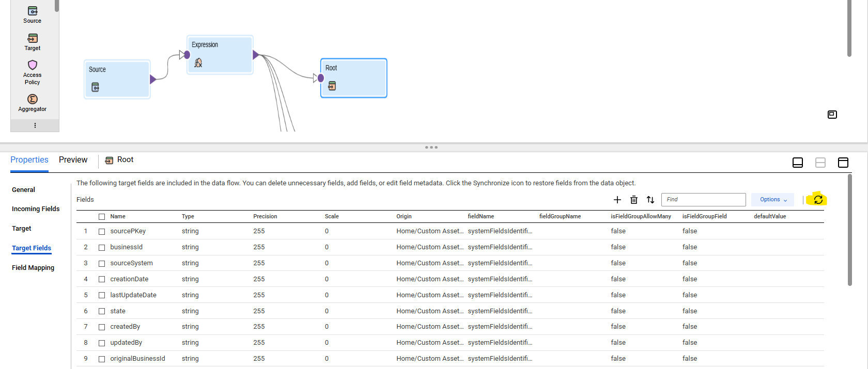Click the Name column header
868x369 pixels.
pyautogui.click(x=118, y=217)
